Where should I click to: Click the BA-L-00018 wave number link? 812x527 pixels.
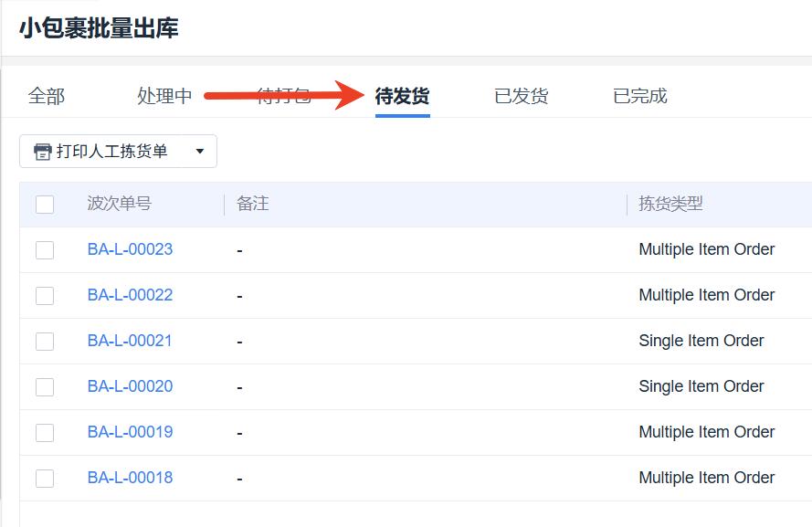click(x=130, y=478)
